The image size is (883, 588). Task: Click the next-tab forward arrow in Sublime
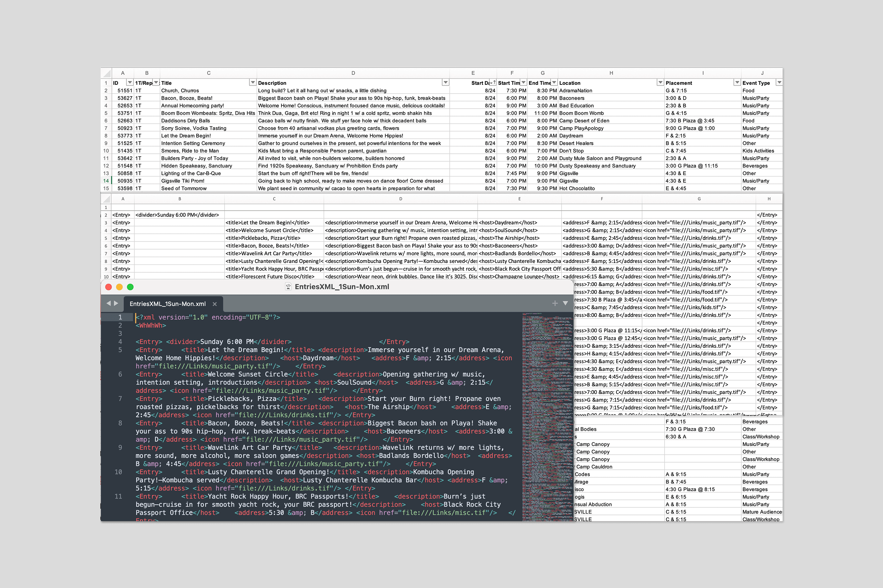[116, 303]
